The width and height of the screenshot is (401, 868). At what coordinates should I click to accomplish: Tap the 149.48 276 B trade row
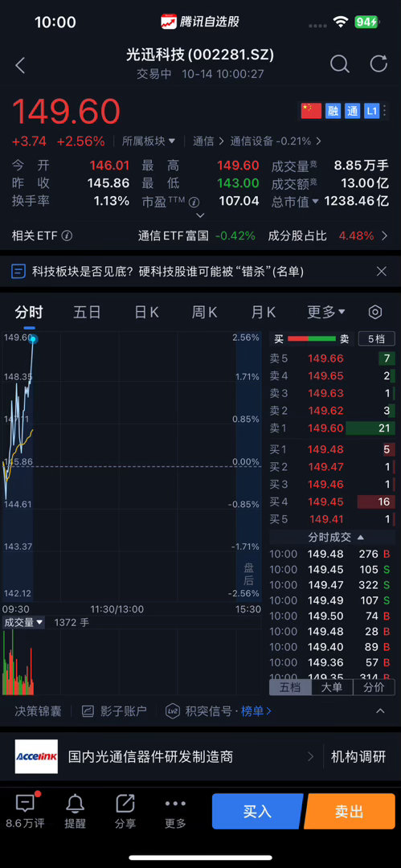pyautogui.click(x=332, y=554)
